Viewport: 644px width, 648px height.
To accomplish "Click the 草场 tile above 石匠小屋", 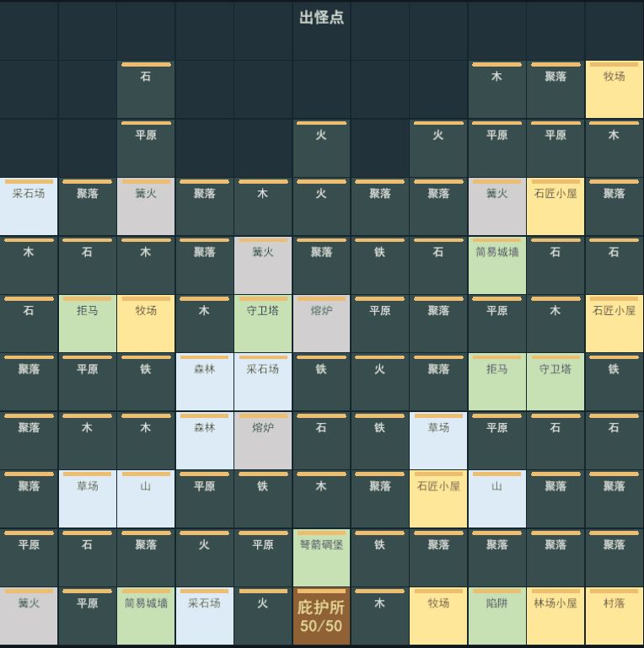I will coord(438,441).
